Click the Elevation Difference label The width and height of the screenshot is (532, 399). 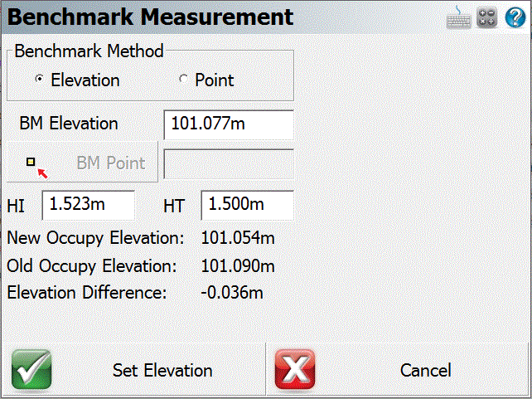pyautogui.click(x=87, y=292)
